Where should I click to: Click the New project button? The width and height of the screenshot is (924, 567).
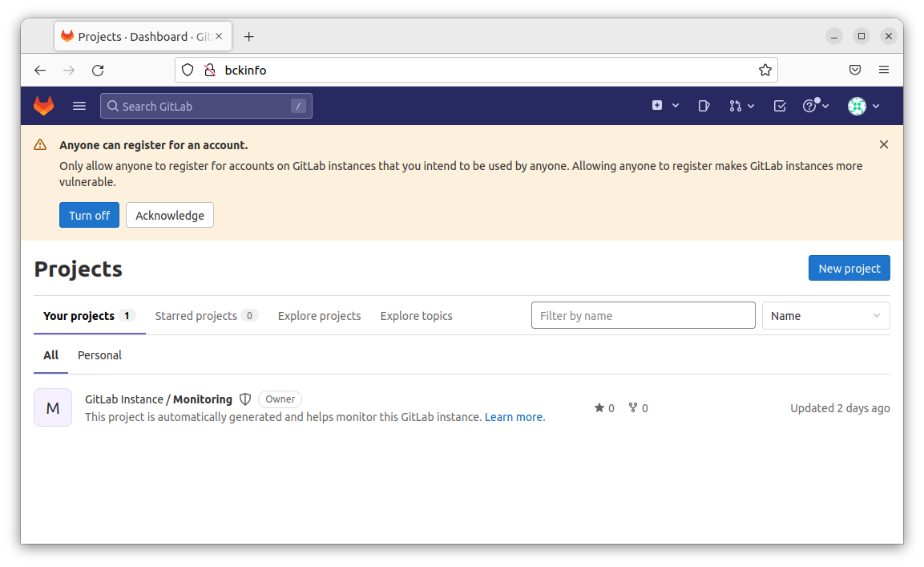[849, 268]
